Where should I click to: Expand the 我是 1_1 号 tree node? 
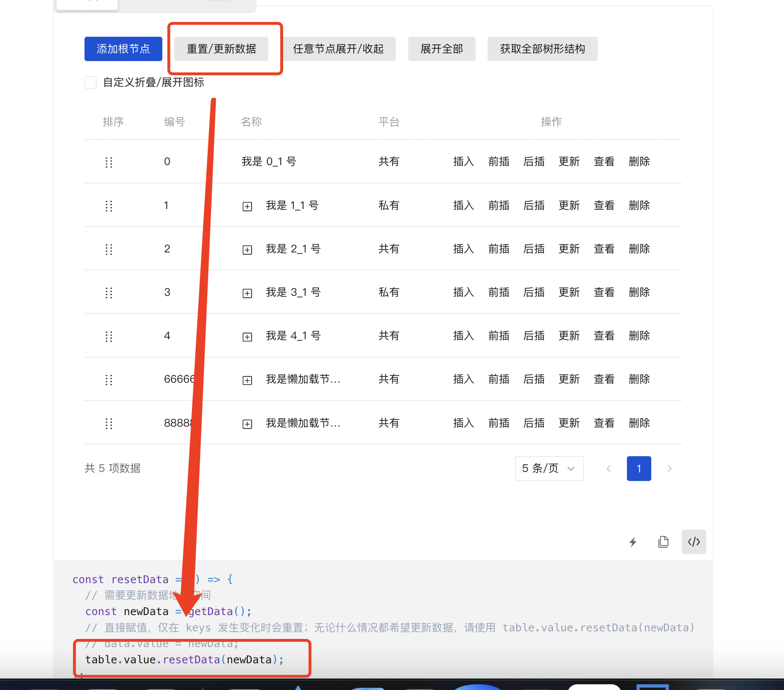tap(247, 206)
